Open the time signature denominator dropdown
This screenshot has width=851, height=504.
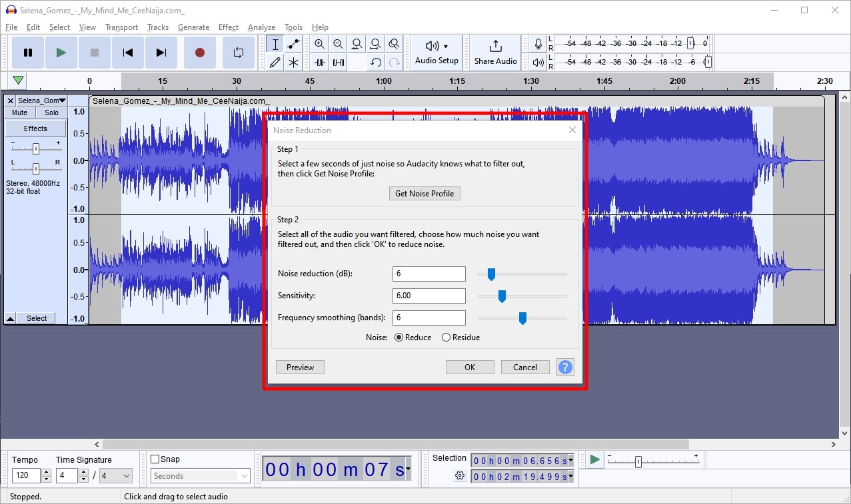116,476
